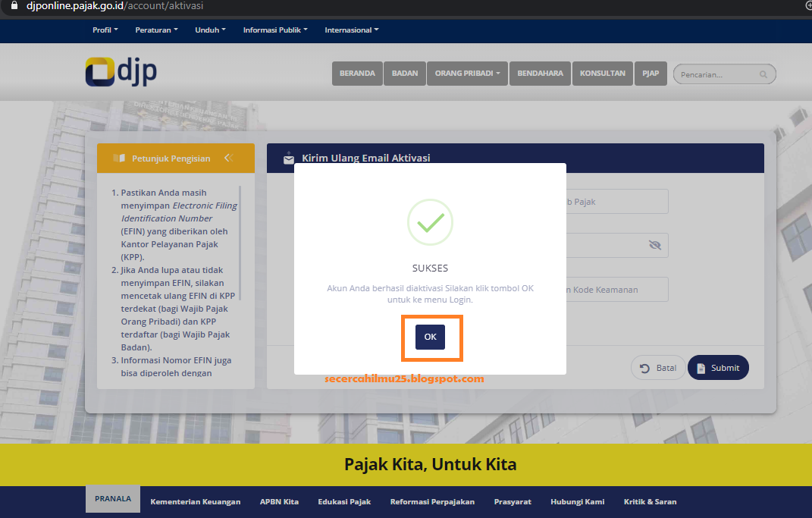Click the OK button in the SUKSES dialog
This screenshot has height=518, width=812.
click(x=430, y=337)
